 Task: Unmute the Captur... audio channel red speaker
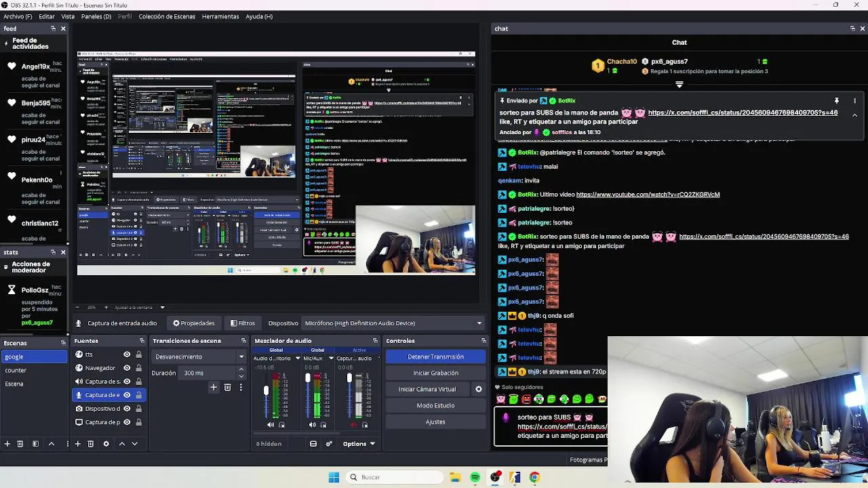(353, 425)
